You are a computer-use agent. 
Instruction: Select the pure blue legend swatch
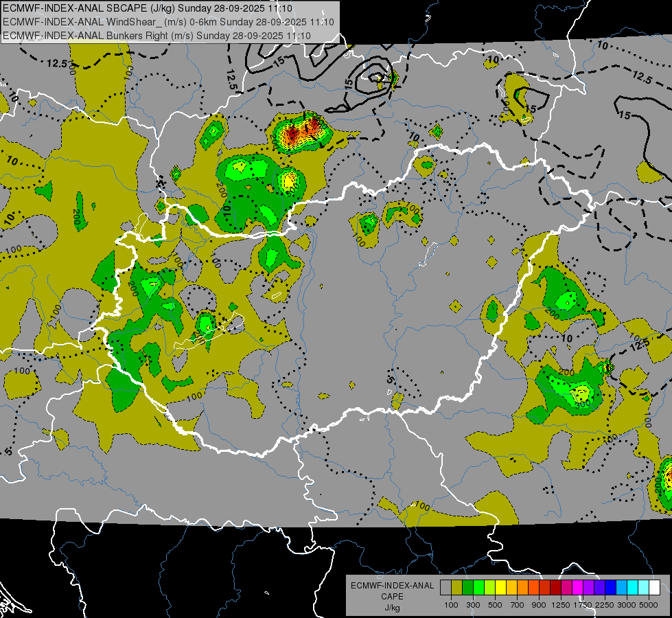pos(611,588)
